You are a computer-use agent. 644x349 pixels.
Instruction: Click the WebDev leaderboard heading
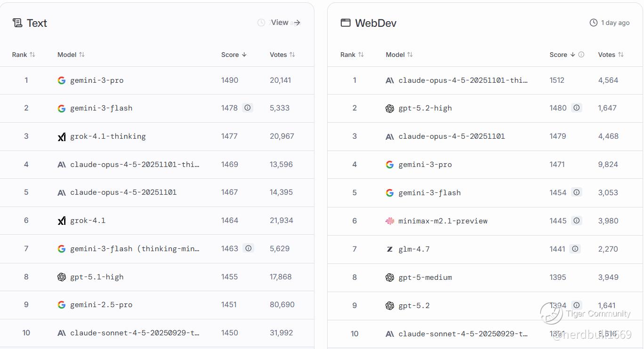tap(375, 23)
